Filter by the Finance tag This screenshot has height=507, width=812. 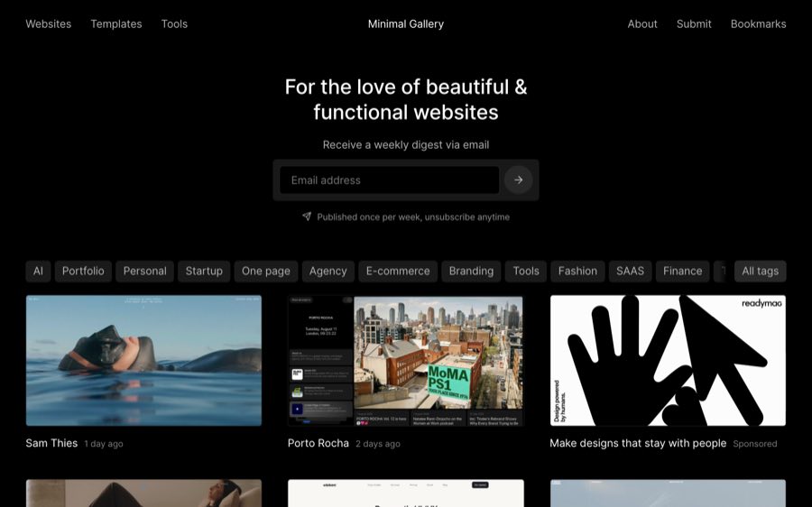click(x=683, y=272)
